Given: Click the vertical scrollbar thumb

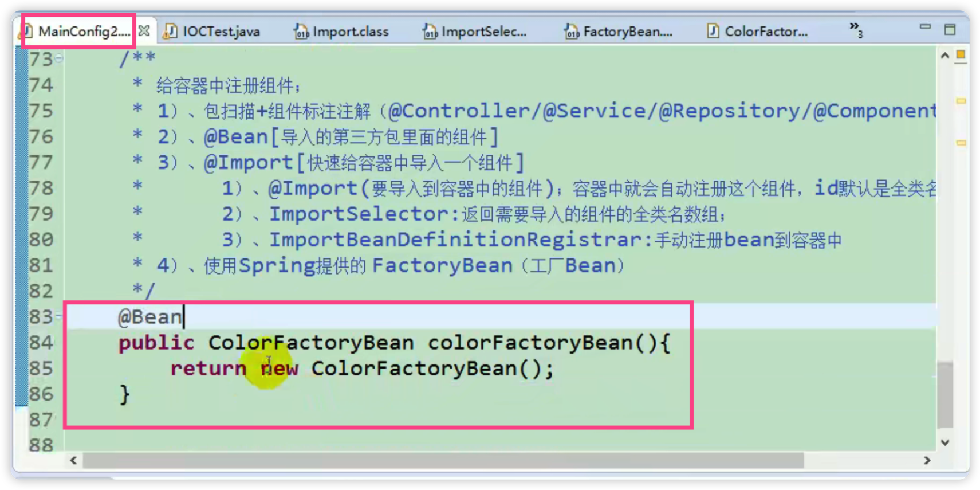Looking at the screenshot, I should click(x=945, y=394).
